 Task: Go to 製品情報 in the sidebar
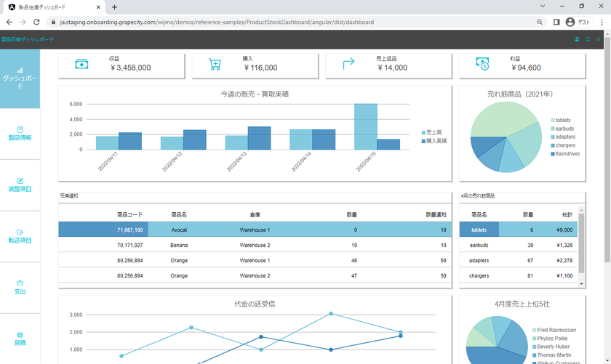coord(20,134)
